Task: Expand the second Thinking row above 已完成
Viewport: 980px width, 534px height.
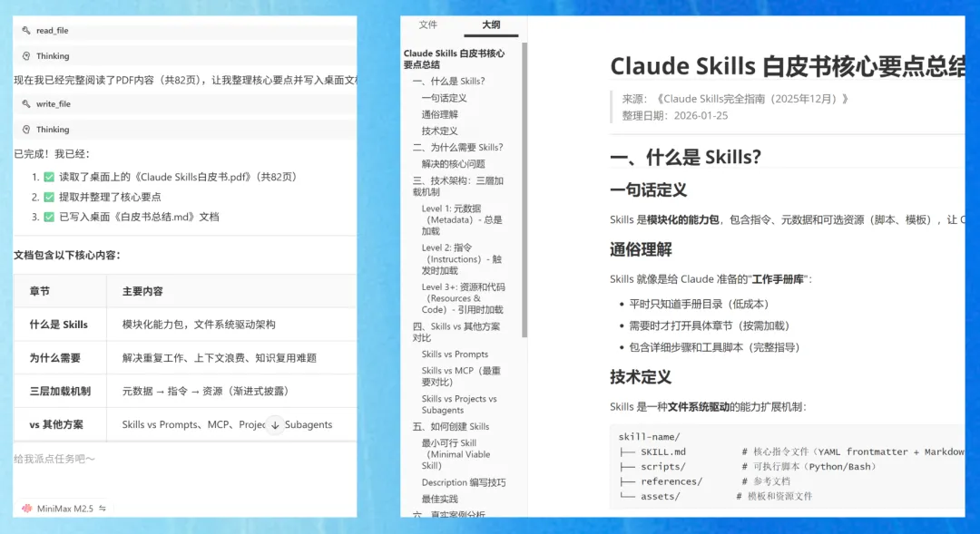Action: [185, 130]
